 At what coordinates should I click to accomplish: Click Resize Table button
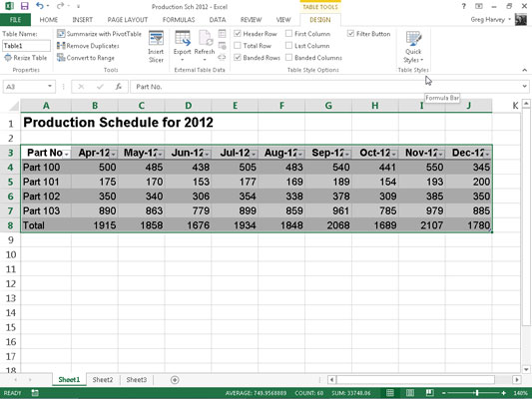pyautogui.click(x=25, y=58)
